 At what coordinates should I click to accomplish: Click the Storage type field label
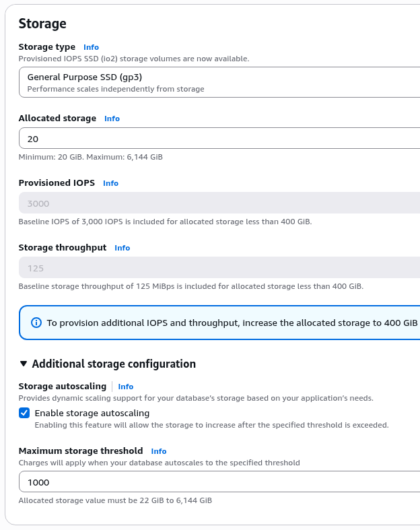point(47,47)
